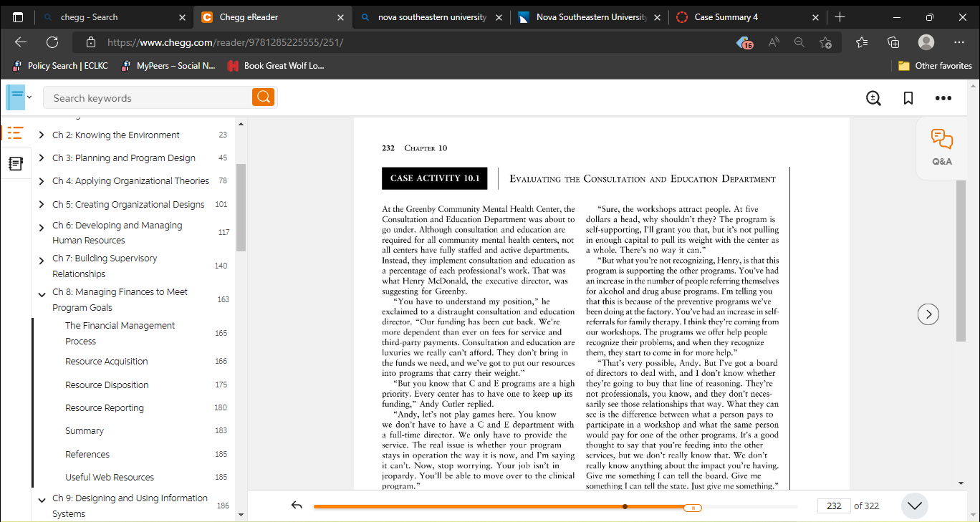Activate the Read aloud icon
This screenshot has height=522, width=980.
pos(774,42)
